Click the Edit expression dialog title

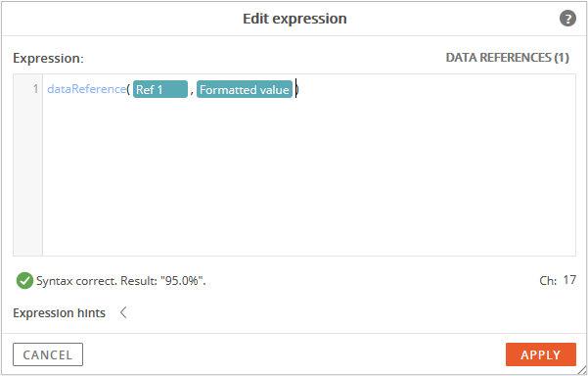(x=294, y=19)
